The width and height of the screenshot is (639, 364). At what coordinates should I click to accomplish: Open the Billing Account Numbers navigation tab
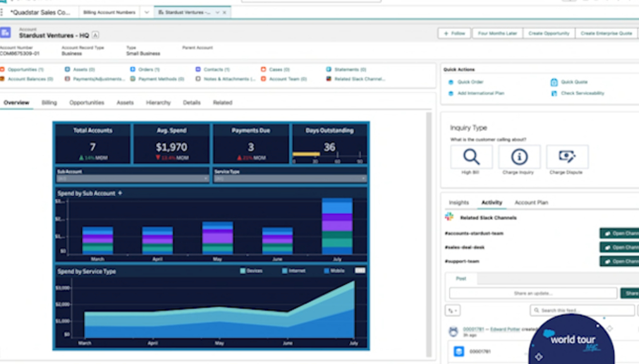[109, 13]
